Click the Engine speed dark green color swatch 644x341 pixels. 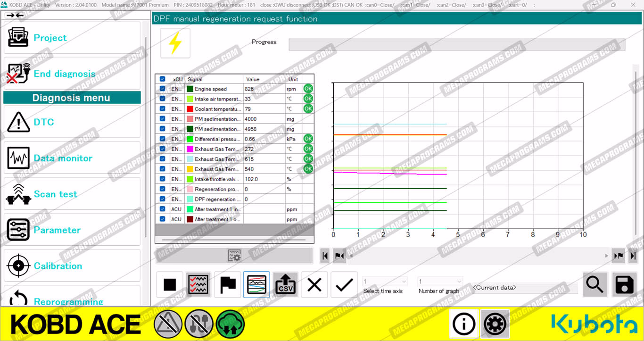click(190, 89)
